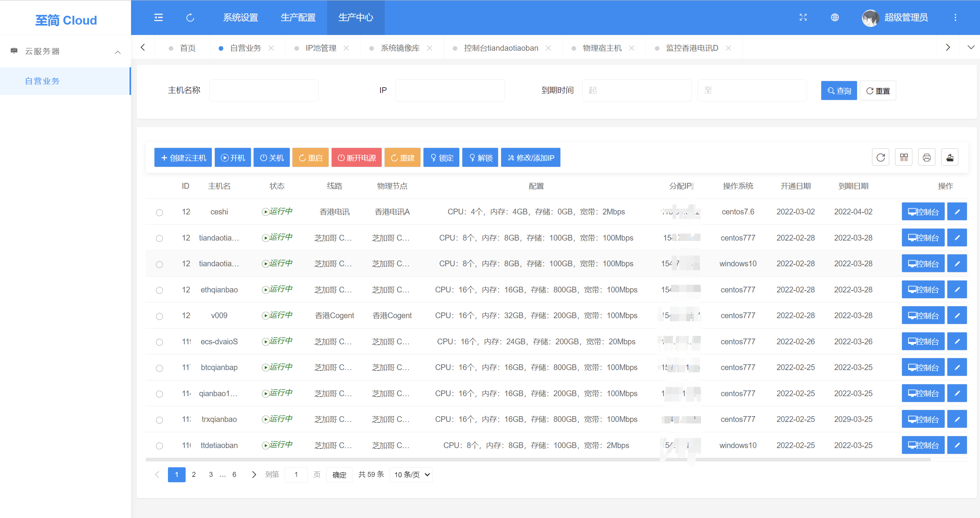Click the 重建 rebuild button
Image resolution: width=980 pixels, height=518 pixels.
(402, 158)
